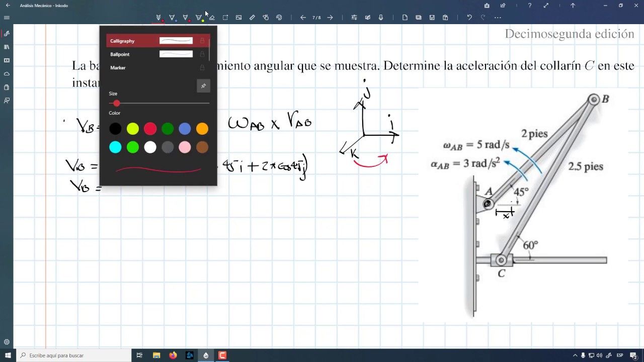This screenshot has width=644, height=362.
Task: Open feedback icon in sidebar
Action: 7,101
